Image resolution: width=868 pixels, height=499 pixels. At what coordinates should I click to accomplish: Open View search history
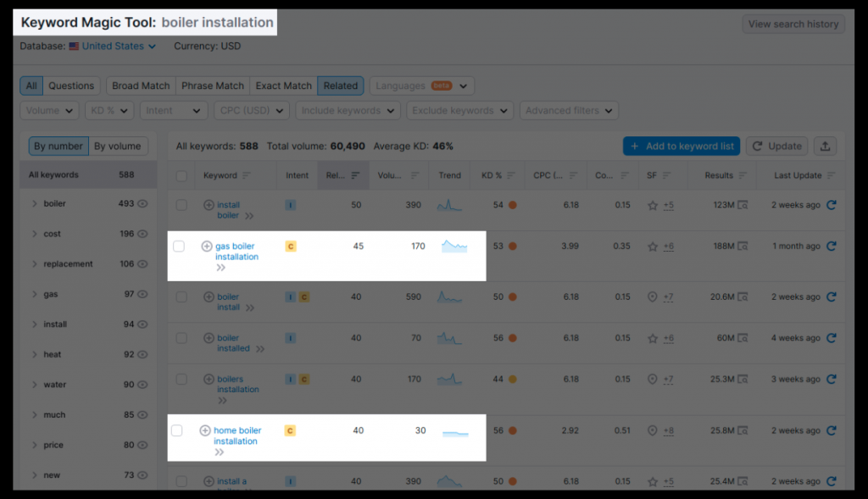(793, 24)
